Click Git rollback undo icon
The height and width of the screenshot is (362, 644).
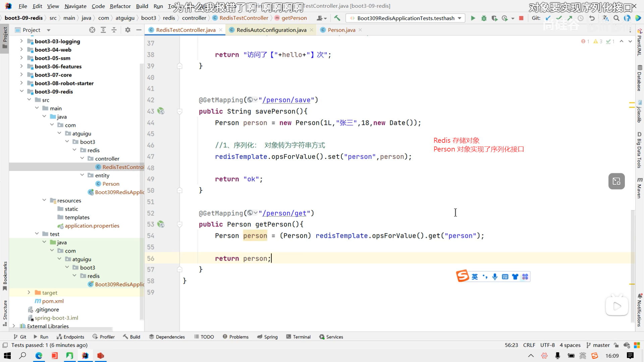[x=592, y=18]
